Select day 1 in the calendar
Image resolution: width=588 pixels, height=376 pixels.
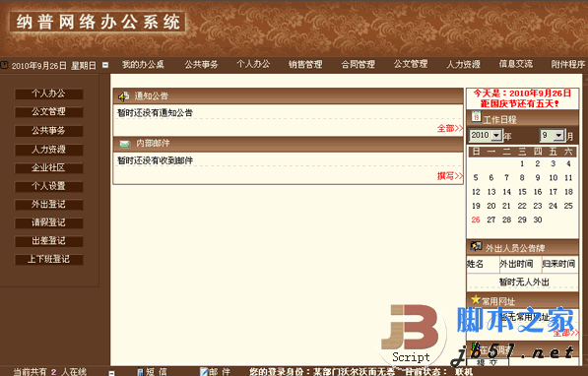pos(522,163)
